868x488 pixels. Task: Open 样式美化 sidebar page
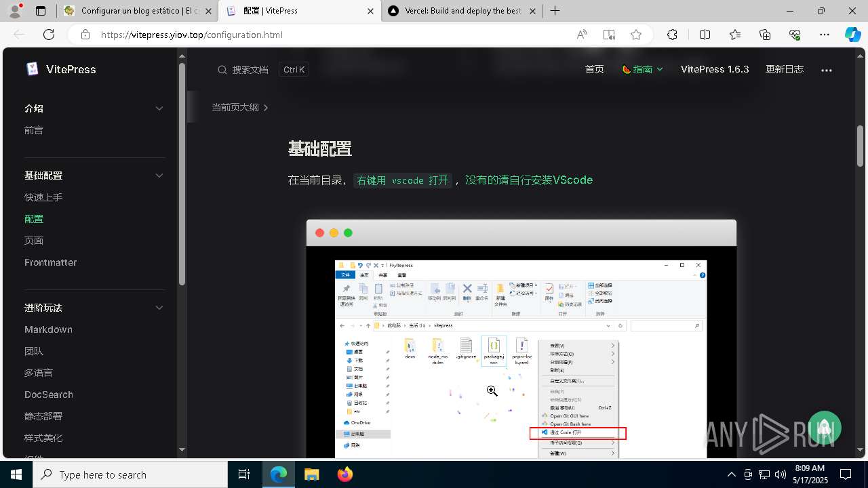click(x=43, y=438)
